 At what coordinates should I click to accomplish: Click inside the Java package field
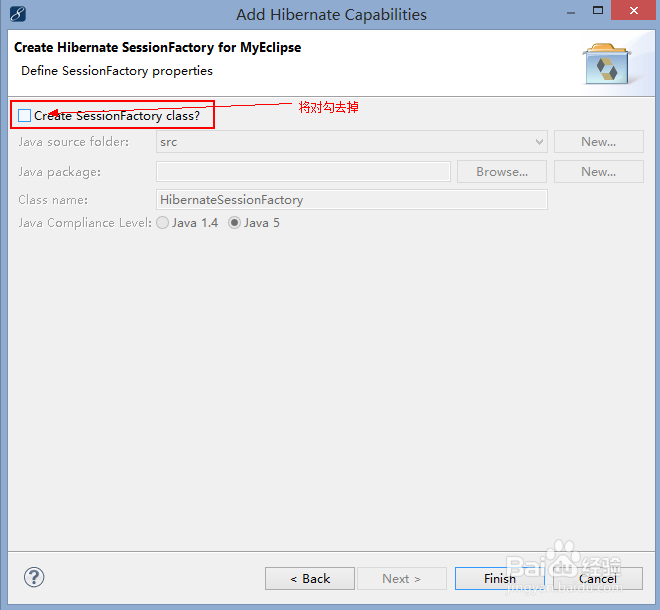[x=303, y=172]
